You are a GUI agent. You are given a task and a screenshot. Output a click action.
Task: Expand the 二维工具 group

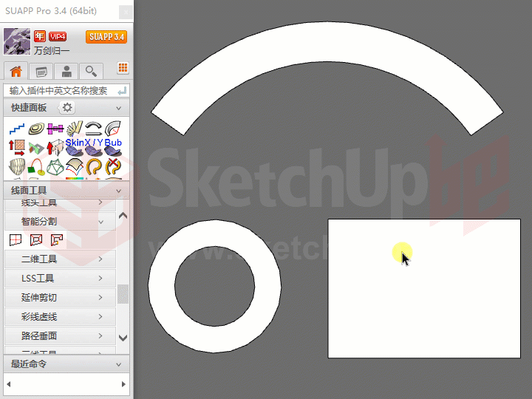coord(60,259)
